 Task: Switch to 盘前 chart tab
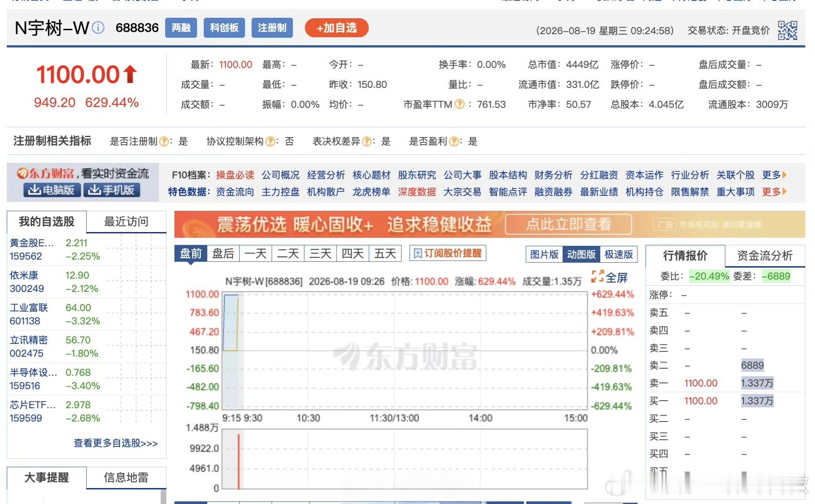191,253
